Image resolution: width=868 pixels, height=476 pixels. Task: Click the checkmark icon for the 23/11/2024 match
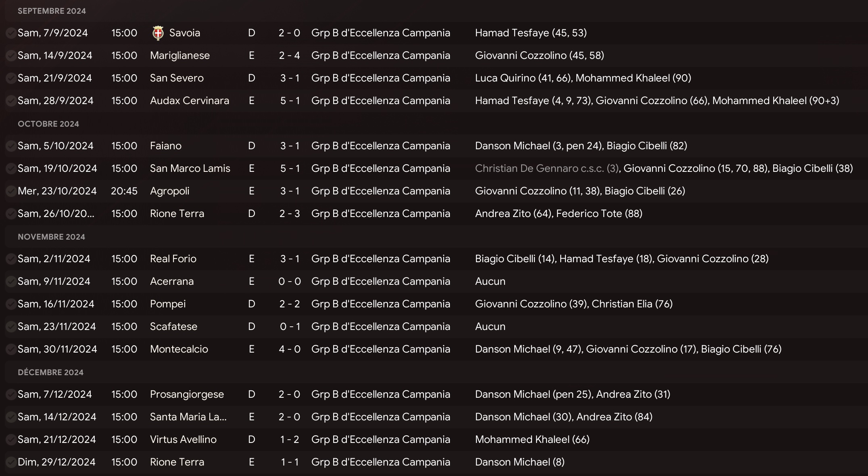point(11,327)
